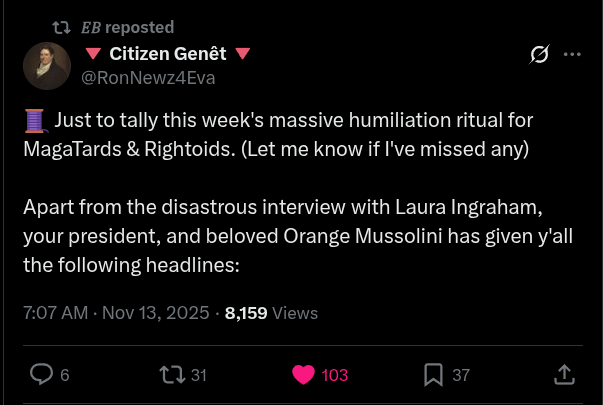Click the like count of 103

click(x=334, y=375)
